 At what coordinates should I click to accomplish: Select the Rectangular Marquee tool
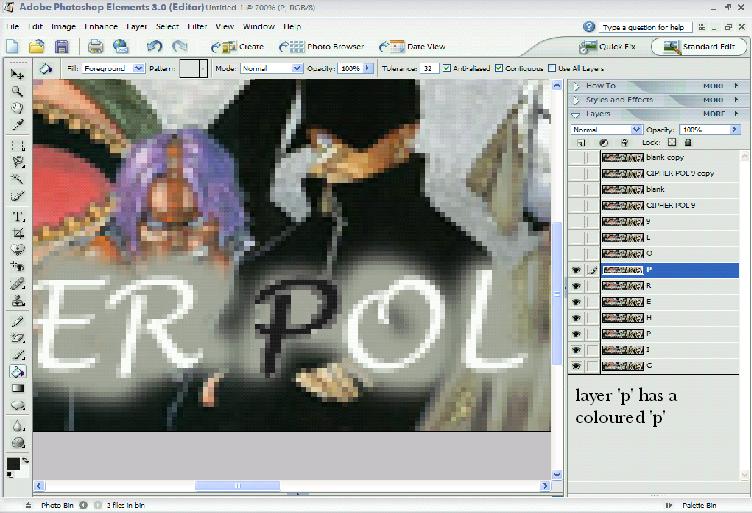click(18, 145)
